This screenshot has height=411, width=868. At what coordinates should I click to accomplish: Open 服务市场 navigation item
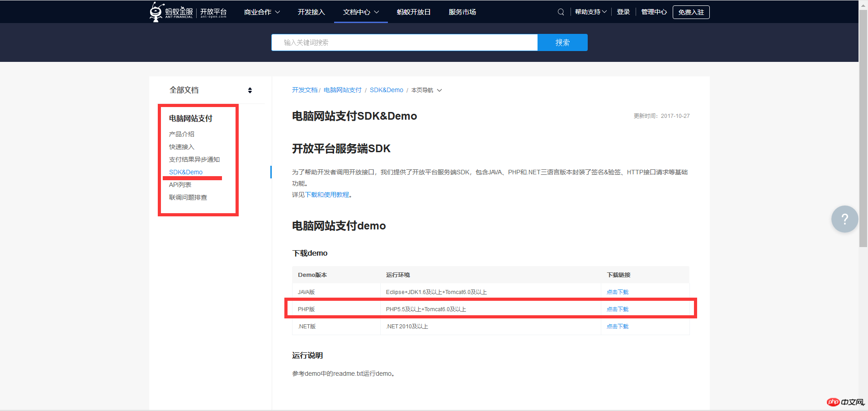click(462, 12)
